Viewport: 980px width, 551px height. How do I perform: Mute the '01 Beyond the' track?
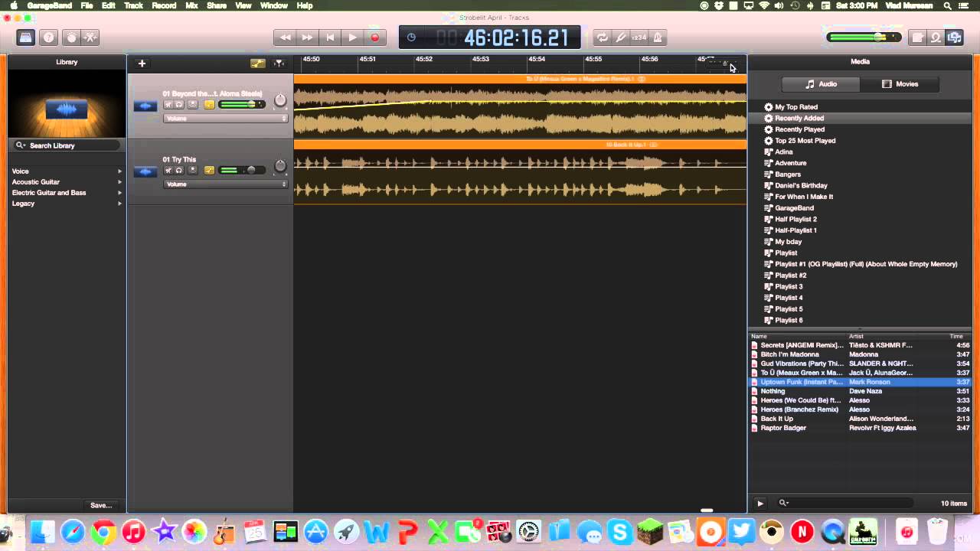coord(168,105)
